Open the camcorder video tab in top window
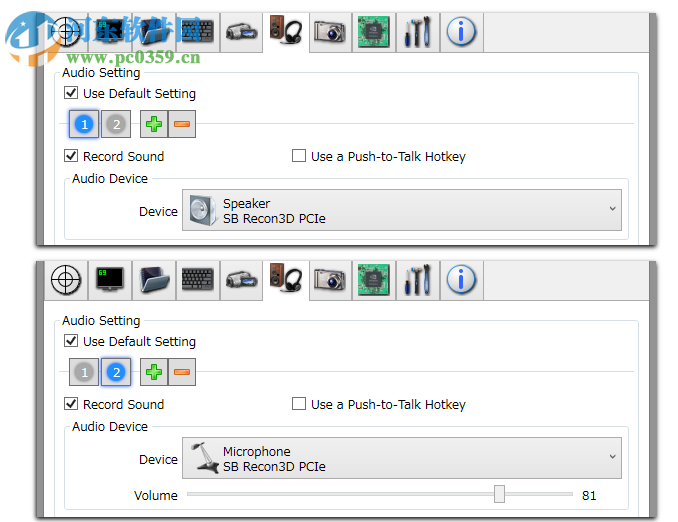 [241, 32]
